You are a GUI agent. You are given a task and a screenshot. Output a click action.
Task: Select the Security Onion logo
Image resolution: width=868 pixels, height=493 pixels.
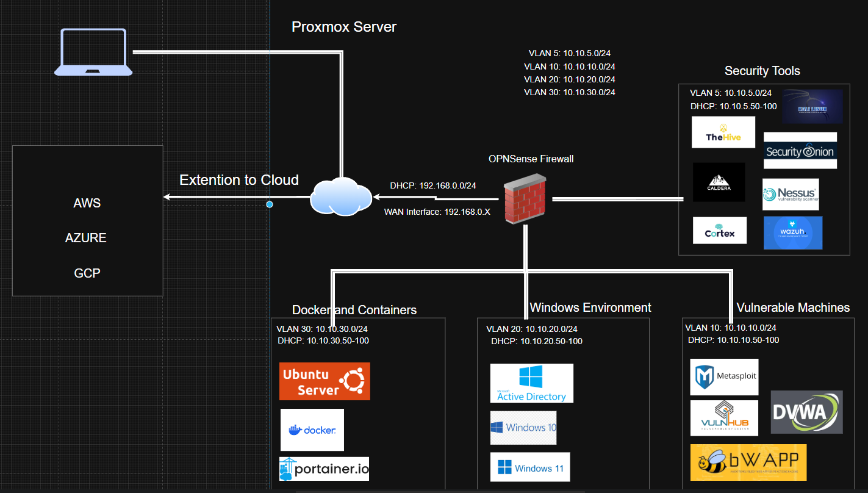coord(800,151)
